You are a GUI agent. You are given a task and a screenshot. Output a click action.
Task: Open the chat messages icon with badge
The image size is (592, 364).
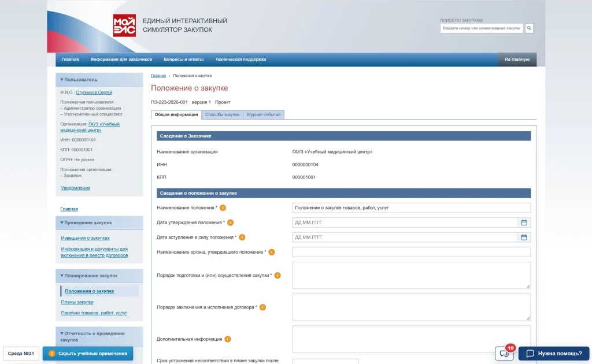(504, 353)
